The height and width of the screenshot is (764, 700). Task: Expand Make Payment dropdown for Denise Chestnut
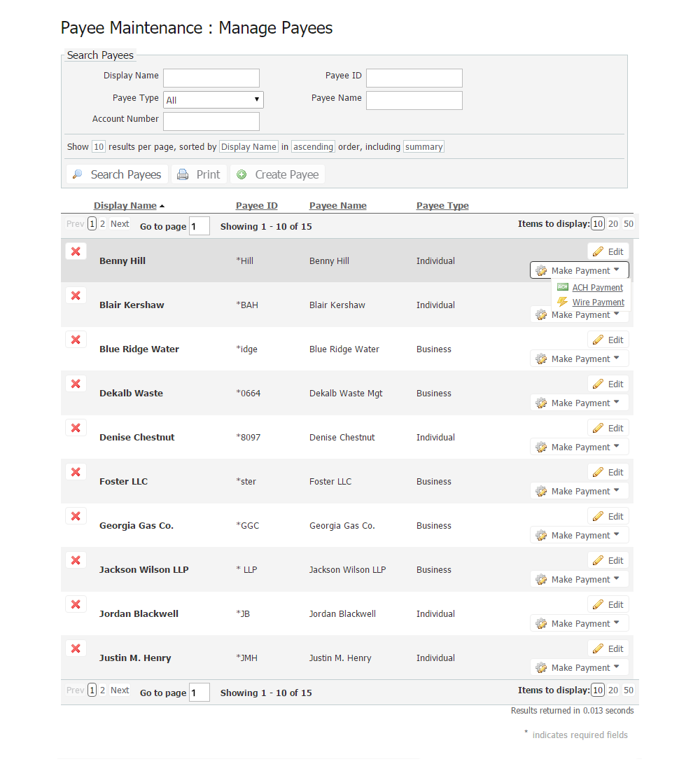point(616,447)
